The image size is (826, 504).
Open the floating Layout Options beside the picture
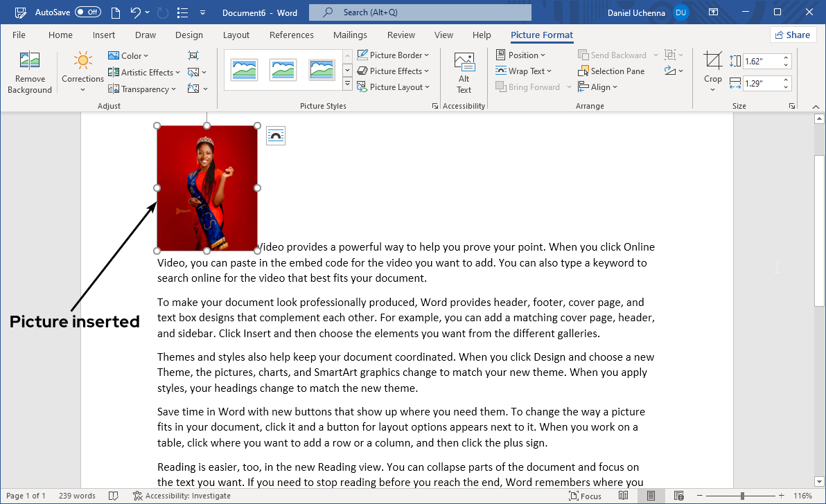click(x=275, y=135)
